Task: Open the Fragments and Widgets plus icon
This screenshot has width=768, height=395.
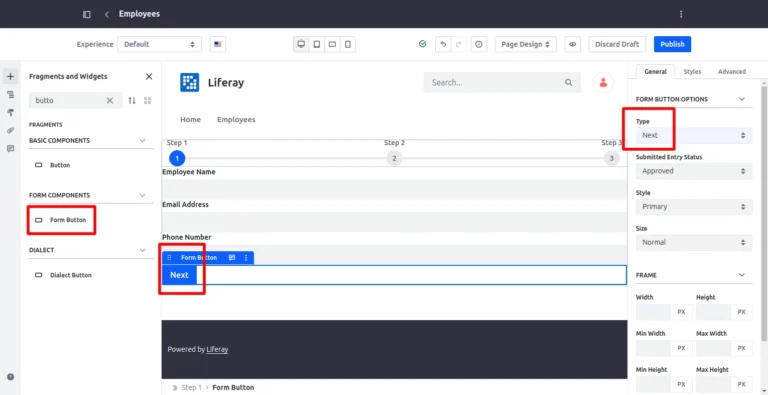Action: (x=10, y=76)
